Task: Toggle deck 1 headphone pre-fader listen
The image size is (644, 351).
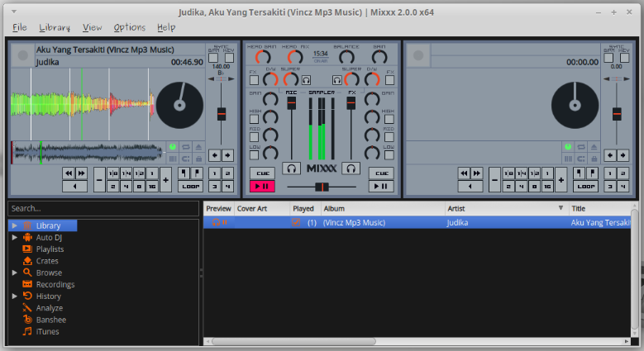Action: 292,168
